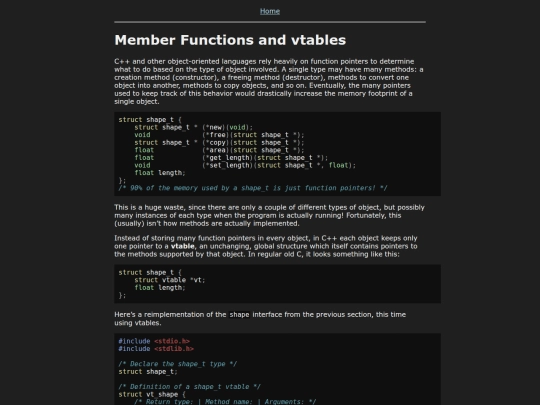
Task: Click the 'Declare the shape_t type' comment
Action: tap(178, 364)
